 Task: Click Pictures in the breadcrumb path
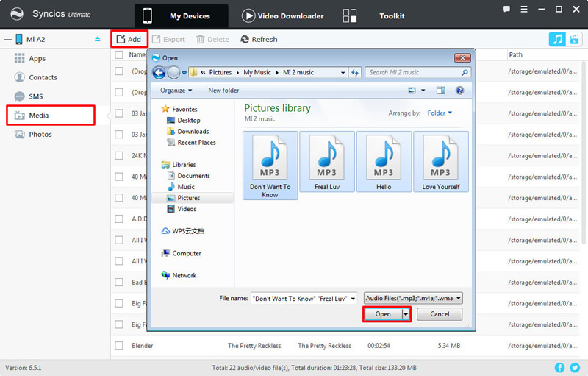[x=220, y=72]
